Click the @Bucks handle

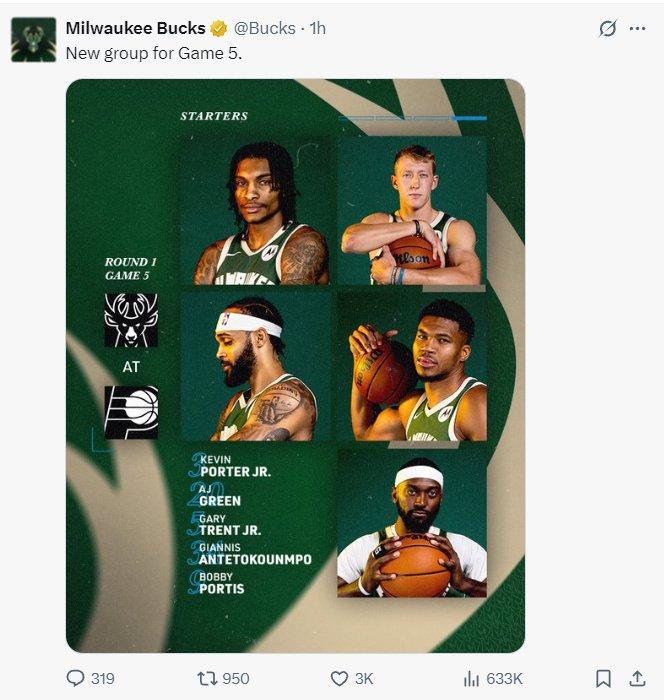pos(264,28)
